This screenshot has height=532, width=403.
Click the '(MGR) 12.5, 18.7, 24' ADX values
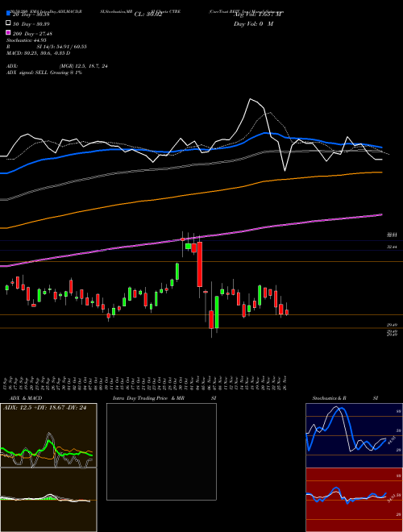tap(83, 66)
